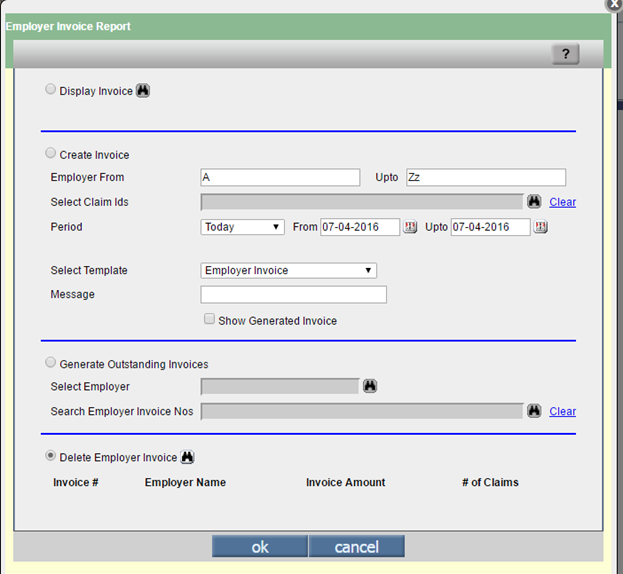This screenshot has height=574, width=623.
Task: Select the Generate Outstanding Invoices radio button
Action: click(50, 362)
